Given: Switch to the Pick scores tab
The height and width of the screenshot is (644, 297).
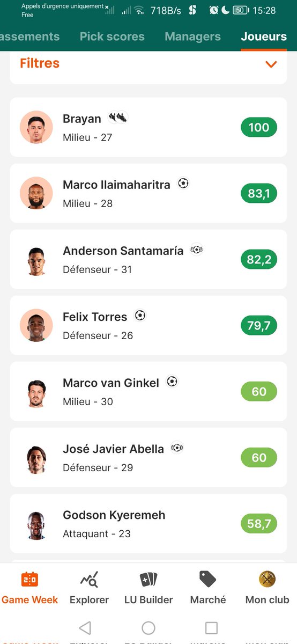Looking at the screenshot, I should pos(112,36).
